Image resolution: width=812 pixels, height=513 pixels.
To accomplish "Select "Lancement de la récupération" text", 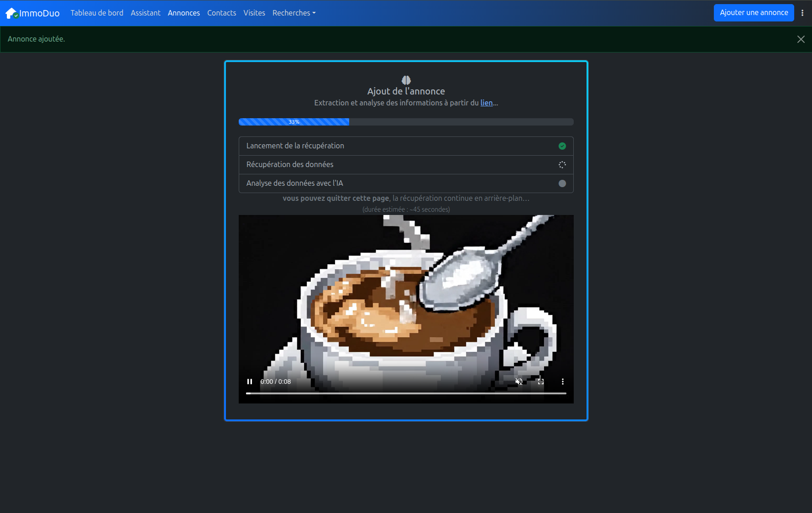I will (295, 146).
